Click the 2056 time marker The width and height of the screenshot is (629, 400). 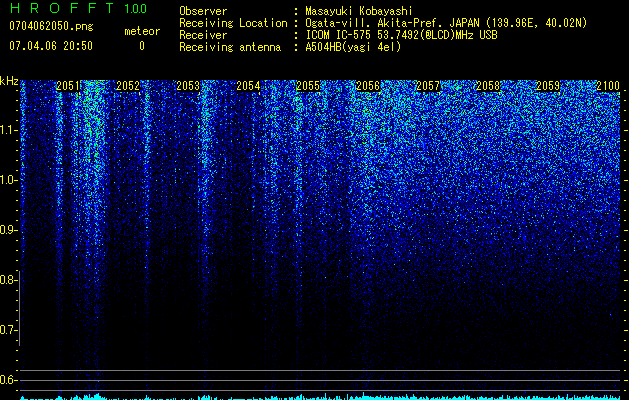pyautogui.click(x=368, y=86)
